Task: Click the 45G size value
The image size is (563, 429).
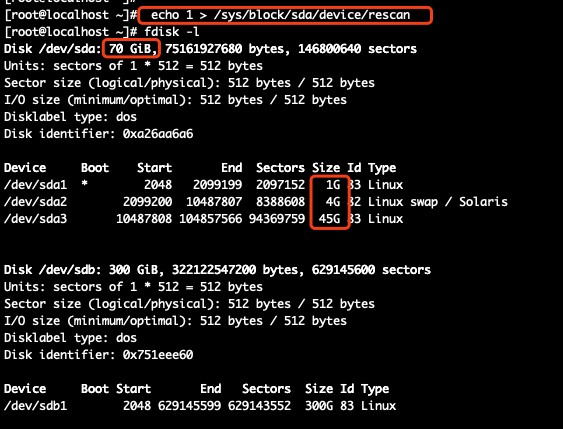Action: click(329, 219)
